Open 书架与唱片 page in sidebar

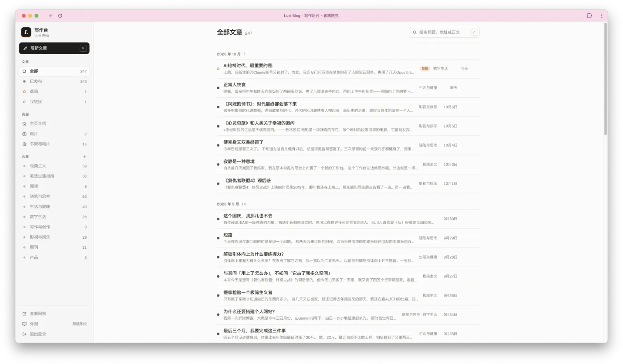(54, 144)
